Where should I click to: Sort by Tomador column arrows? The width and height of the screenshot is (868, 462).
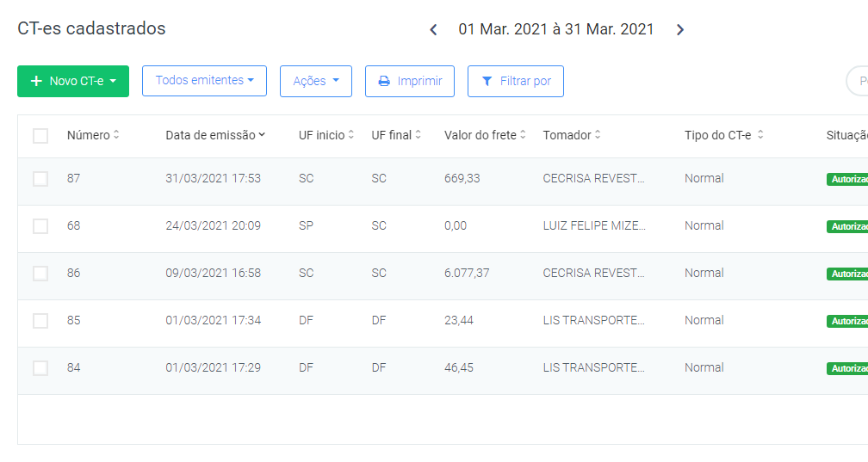tap(598, 136)
